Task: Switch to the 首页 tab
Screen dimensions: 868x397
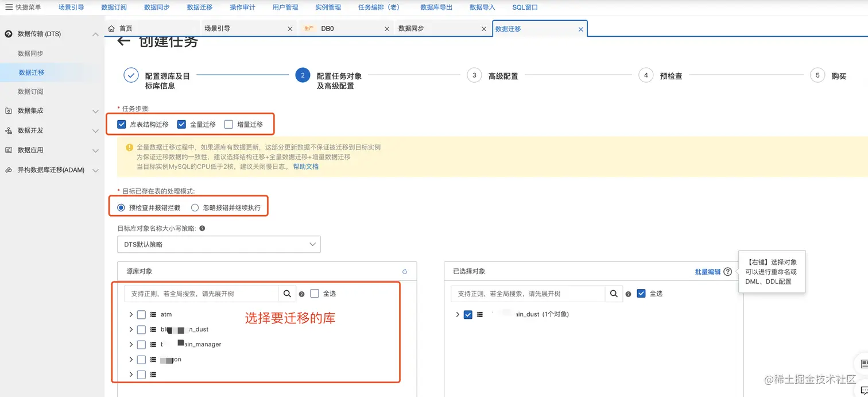Action: tap(126, 28)
